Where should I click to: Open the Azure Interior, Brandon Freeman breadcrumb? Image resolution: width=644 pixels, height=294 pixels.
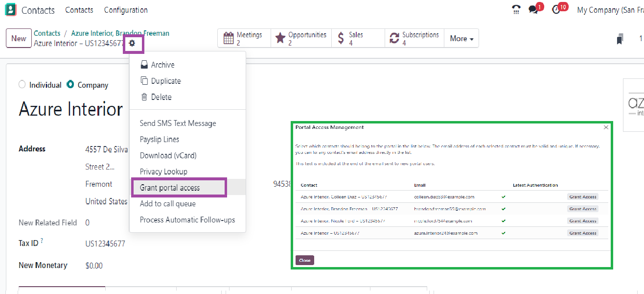click(120, 33)
